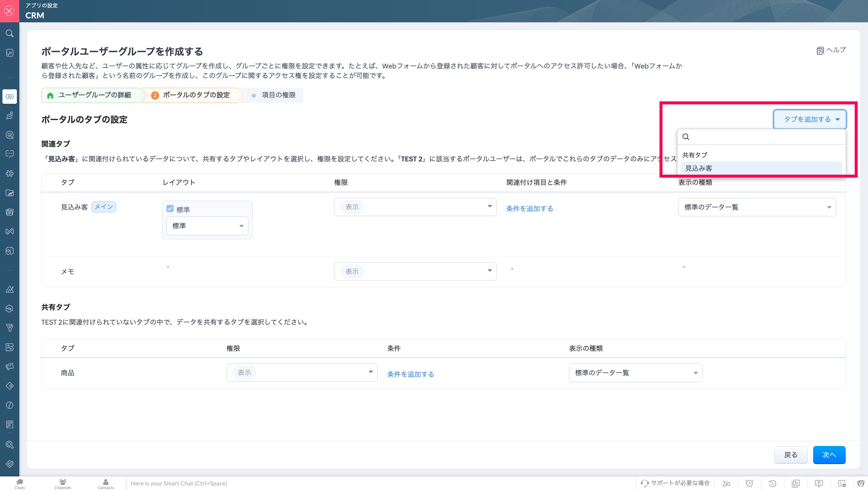Click 条件を追加する link for 商品

[410, 374]
